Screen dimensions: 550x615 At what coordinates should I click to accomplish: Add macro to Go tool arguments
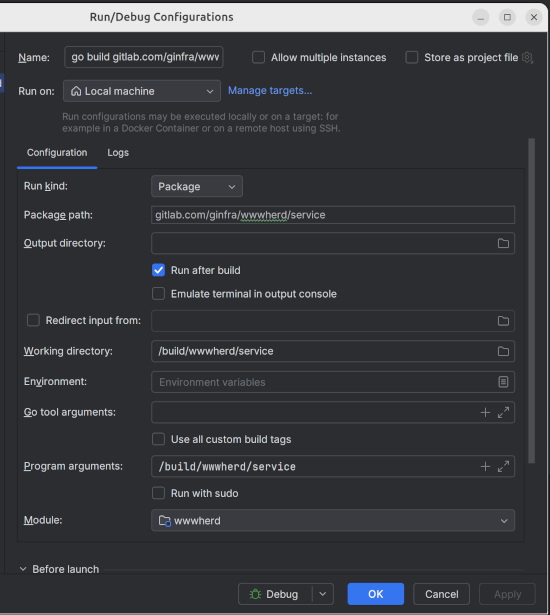(x=485, y=412)
